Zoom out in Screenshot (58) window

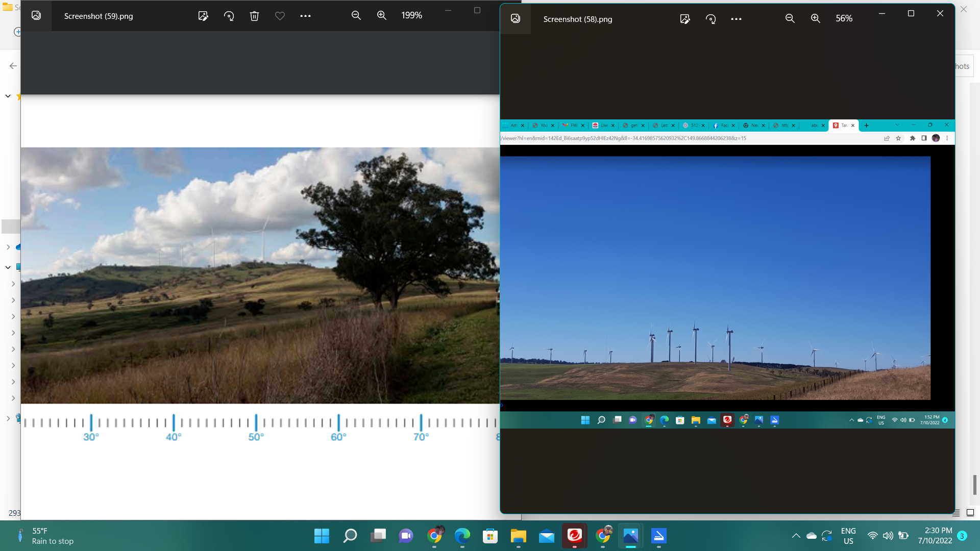click(x=790, y=19)
